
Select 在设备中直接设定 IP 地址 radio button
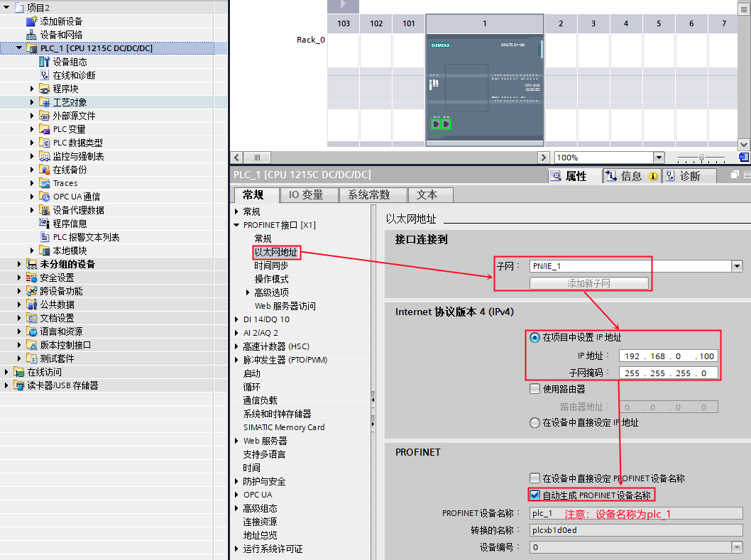(535, 422)
